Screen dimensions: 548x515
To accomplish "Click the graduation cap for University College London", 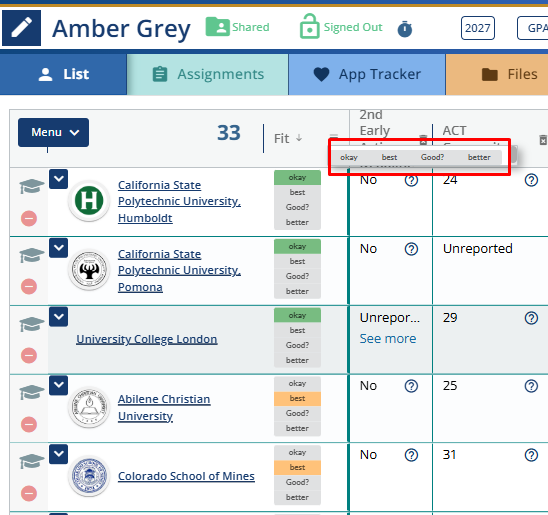I will pos(32,324).
